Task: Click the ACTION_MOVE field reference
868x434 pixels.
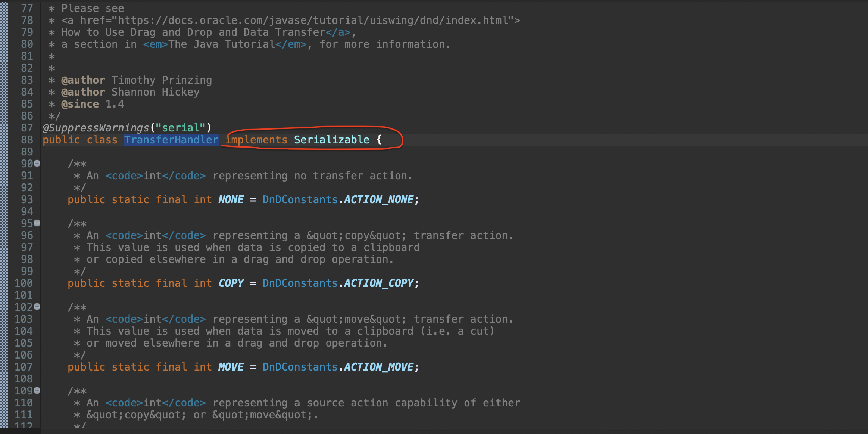Action: (x=378, y=367)
